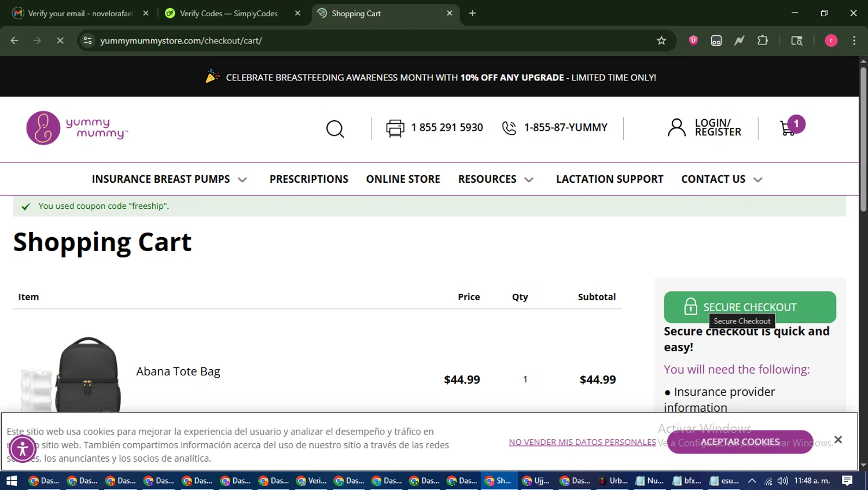Click the quantity field showing 1
Image resolution: width=868 pixels, height=490 pixels.
(525, 380)
